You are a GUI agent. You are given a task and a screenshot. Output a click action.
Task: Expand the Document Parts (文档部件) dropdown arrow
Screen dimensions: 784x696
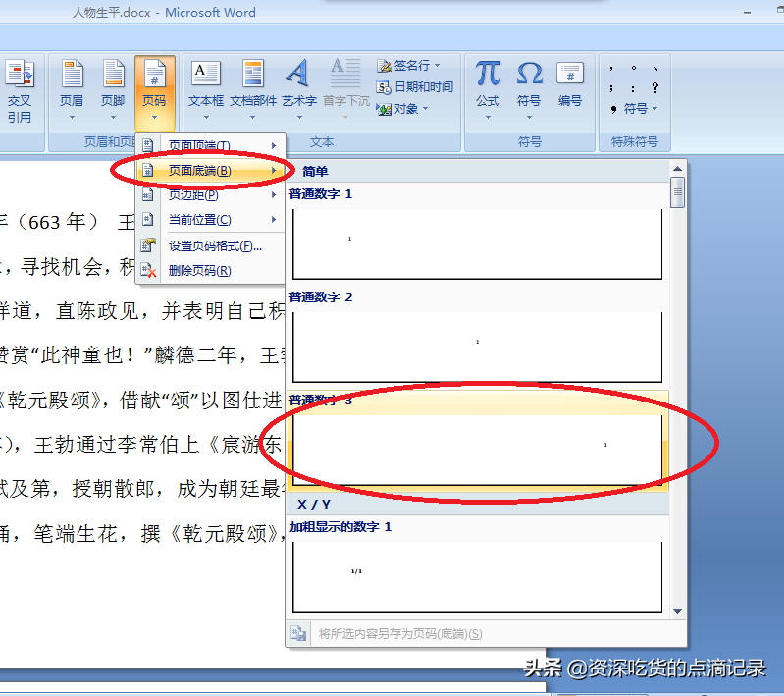tap(252, 117)
